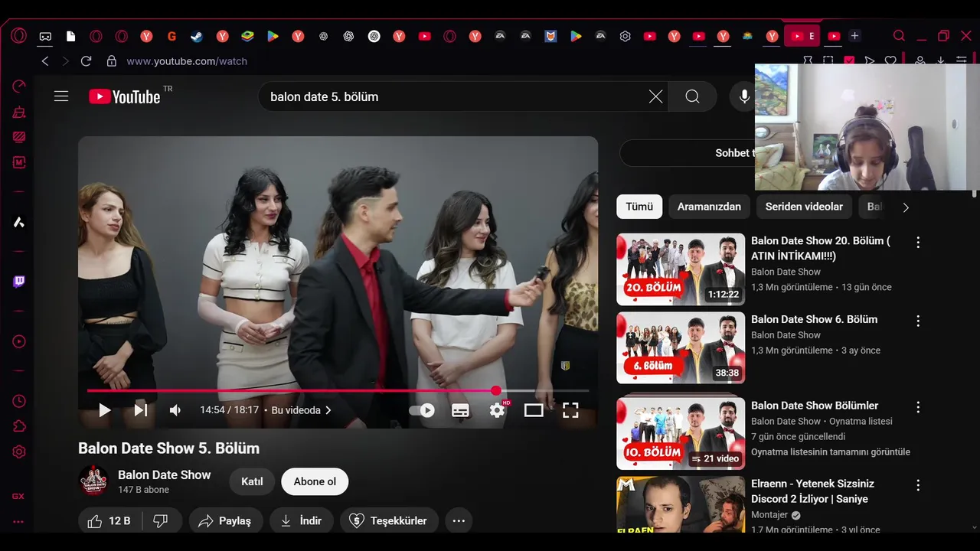Open History clock in the sidebar
Screen dimensions: 980x551
click(x=19, y=401)
